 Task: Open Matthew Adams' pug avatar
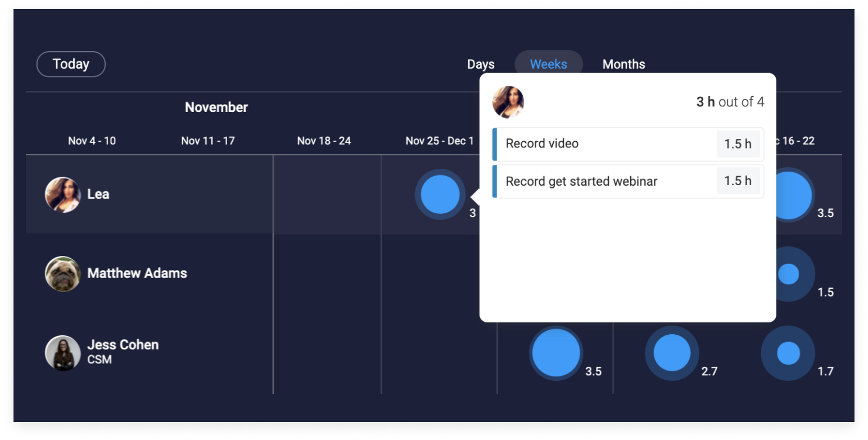tap(63, 274)
